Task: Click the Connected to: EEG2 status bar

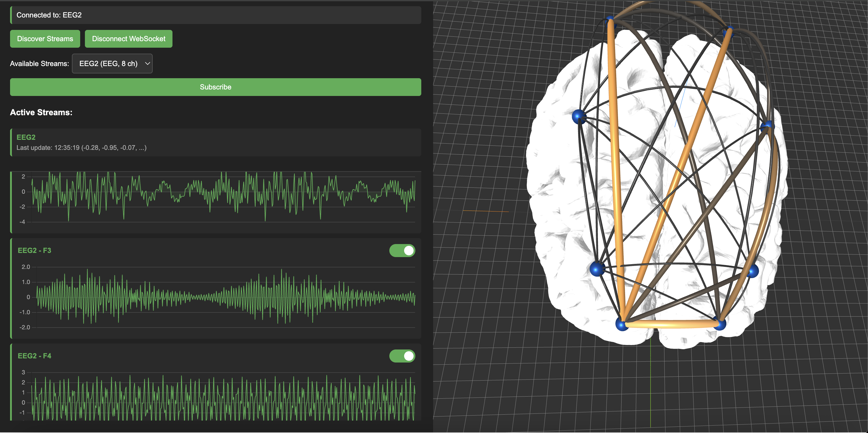Action: pyautogui.click(x=215, y=15)
